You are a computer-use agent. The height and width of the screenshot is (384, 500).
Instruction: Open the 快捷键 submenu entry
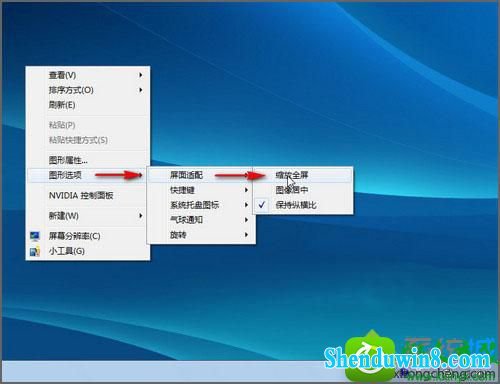tap(201, 190)
